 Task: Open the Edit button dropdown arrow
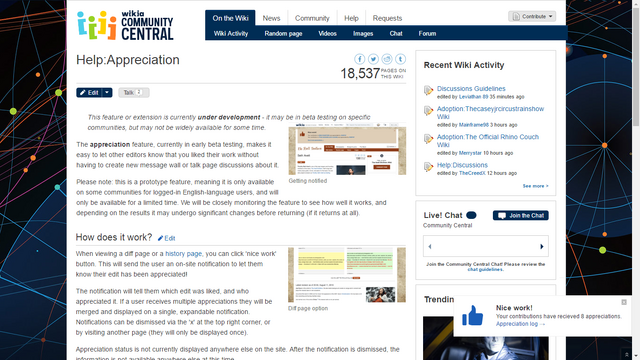point(107,93)
